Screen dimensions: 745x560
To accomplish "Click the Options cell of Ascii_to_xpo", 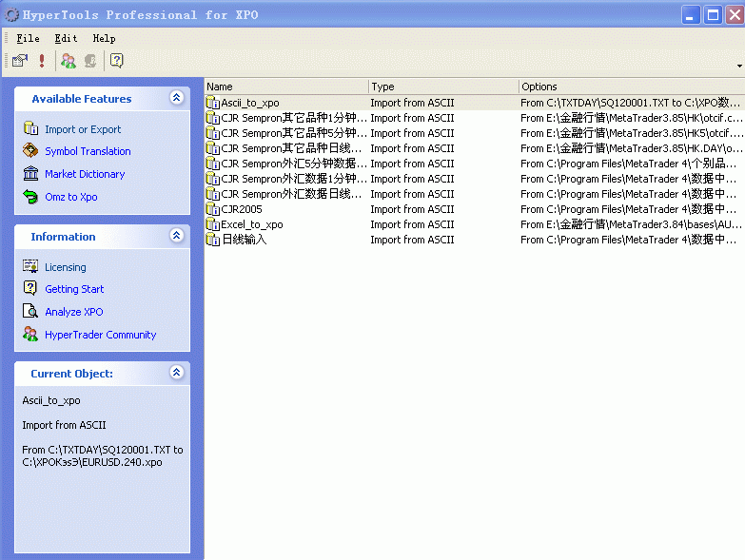I will pos(630,103).
